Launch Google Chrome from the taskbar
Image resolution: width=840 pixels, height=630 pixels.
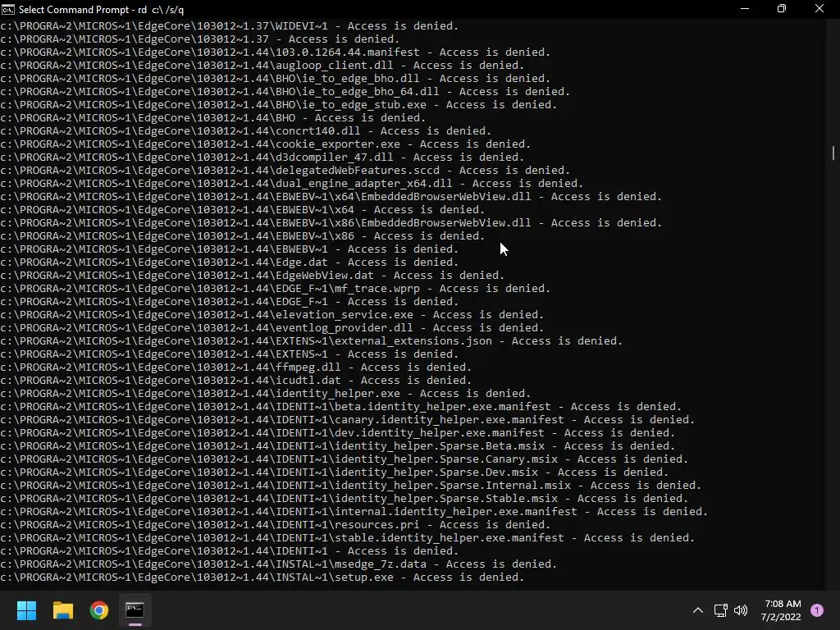99,610
